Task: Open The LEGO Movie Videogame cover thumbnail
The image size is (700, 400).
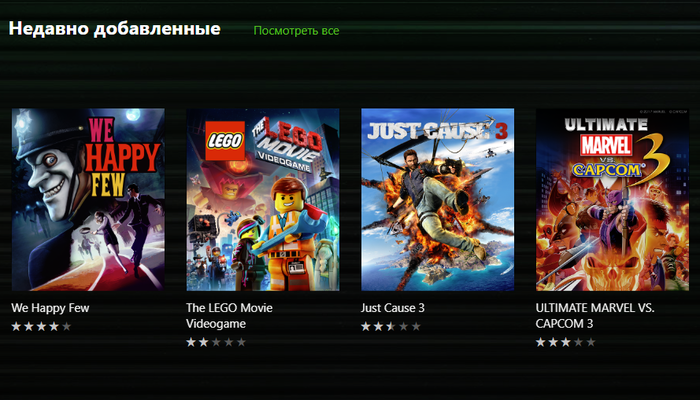Action: coord(262,200)
